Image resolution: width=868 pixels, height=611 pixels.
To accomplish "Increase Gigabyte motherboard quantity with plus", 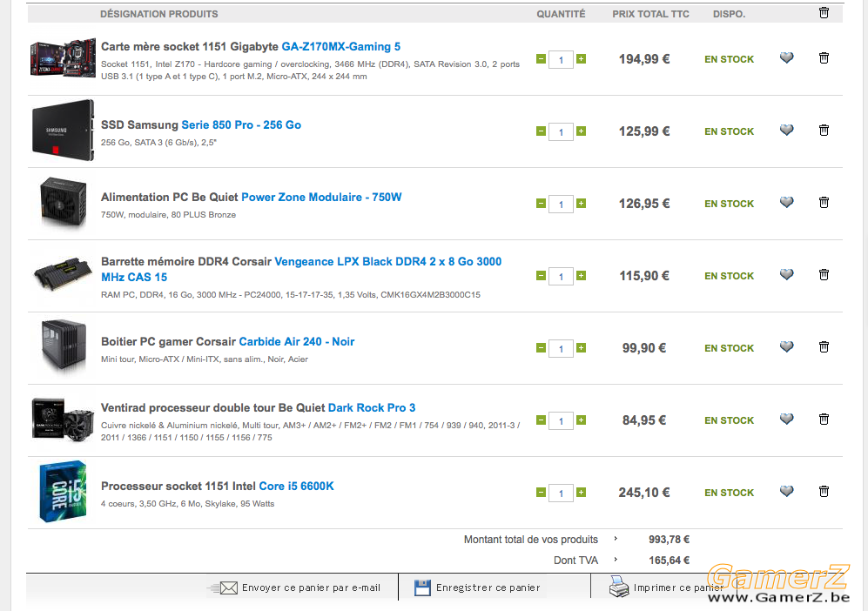I will (581, 58).
